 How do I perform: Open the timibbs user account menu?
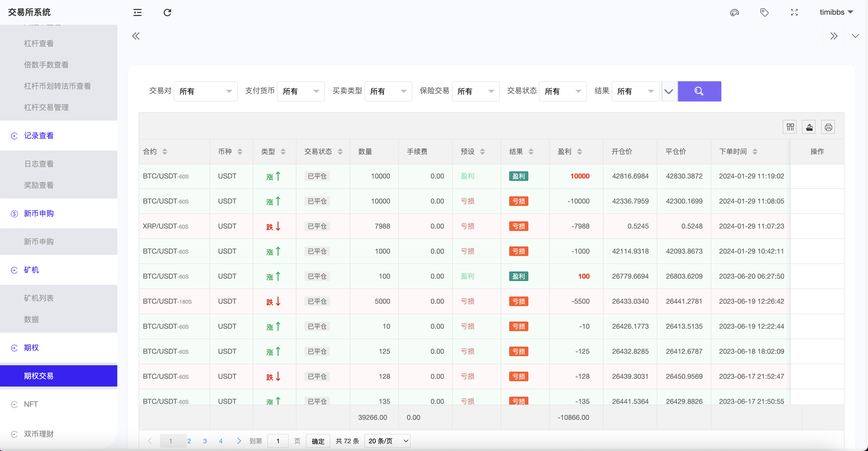pyautogui.click(x=836, y=12)
